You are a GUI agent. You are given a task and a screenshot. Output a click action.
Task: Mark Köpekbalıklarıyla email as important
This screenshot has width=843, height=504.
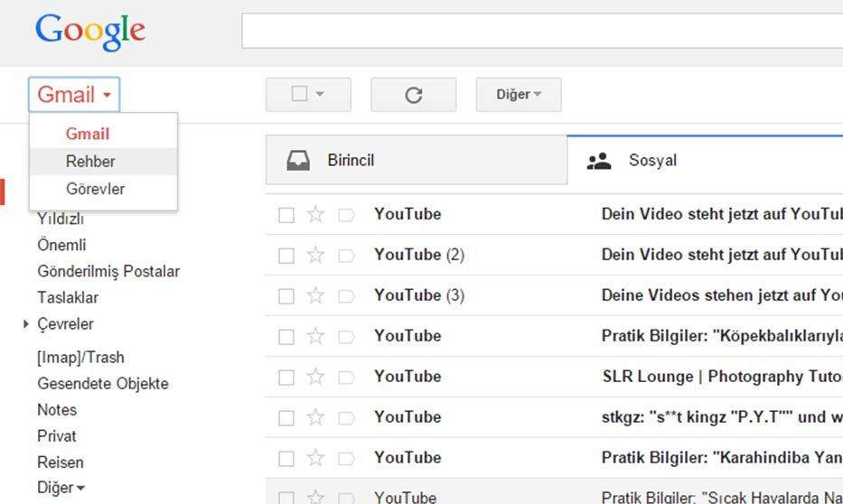tap(346, 337)
